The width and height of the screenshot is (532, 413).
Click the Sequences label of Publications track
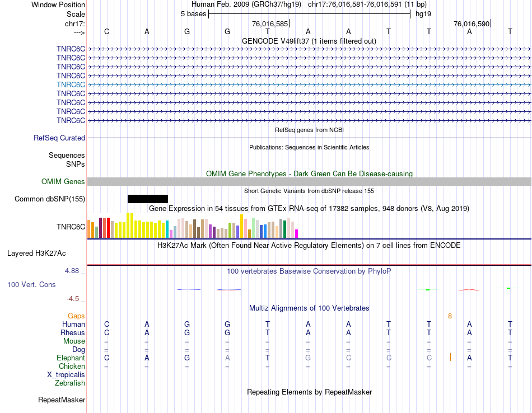click(x=67, y=156)
